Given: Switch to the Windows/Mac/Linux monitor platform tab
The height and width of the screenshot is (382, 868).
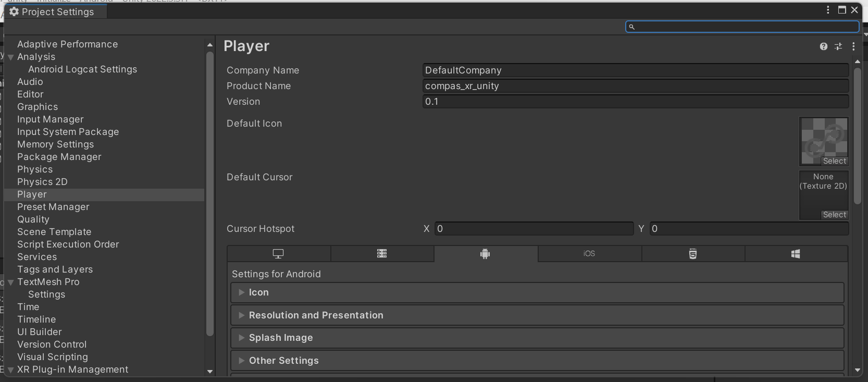Looking at the screenshot, I should [278, 254].
